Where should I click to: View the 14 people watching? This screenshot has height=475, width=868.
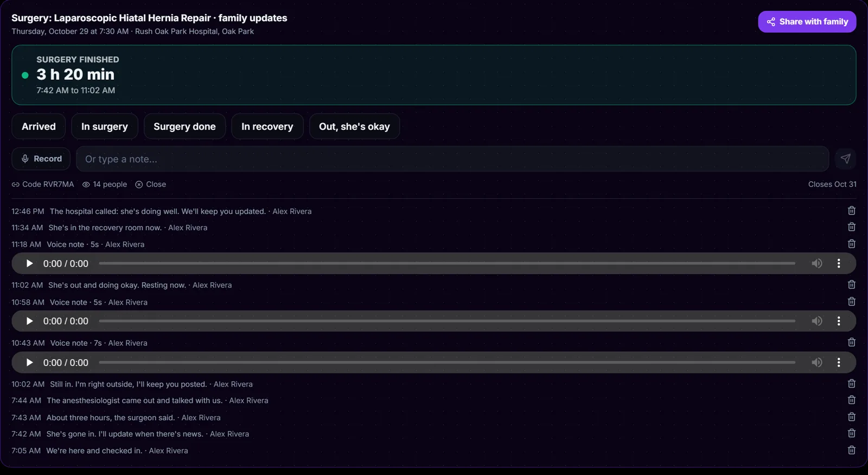tap(105, 185)
